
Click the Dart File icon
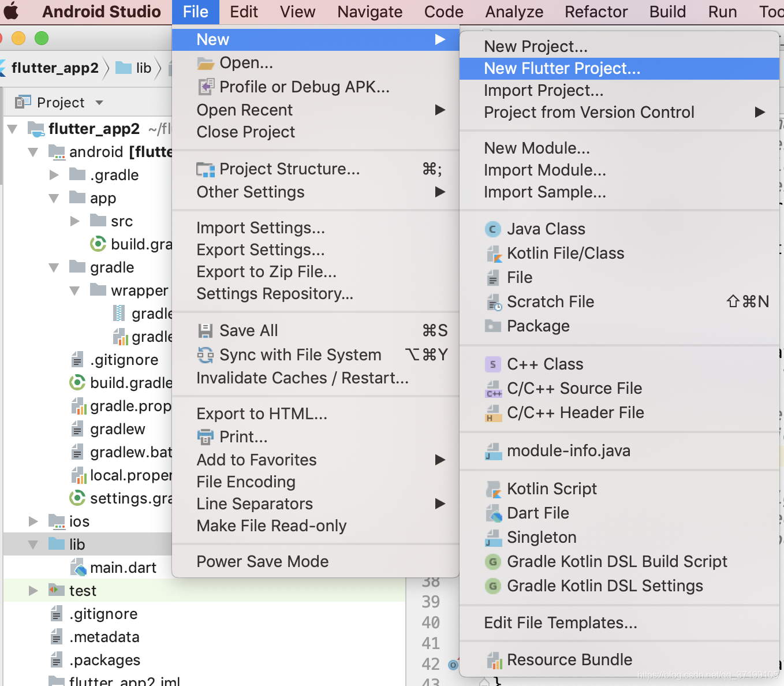(494, 513)
